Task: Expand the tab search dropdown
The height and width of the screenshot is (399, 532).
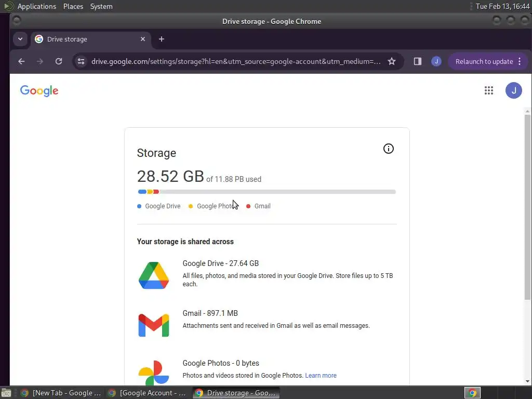Action: tap(20, 39)
